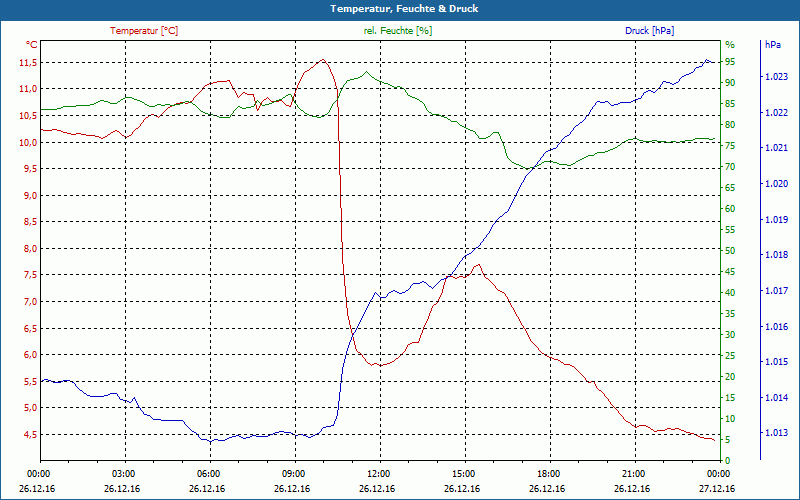
Task: Click the chart title "Temperatur, Feuchte & Druck"
Action: [404, 9]
